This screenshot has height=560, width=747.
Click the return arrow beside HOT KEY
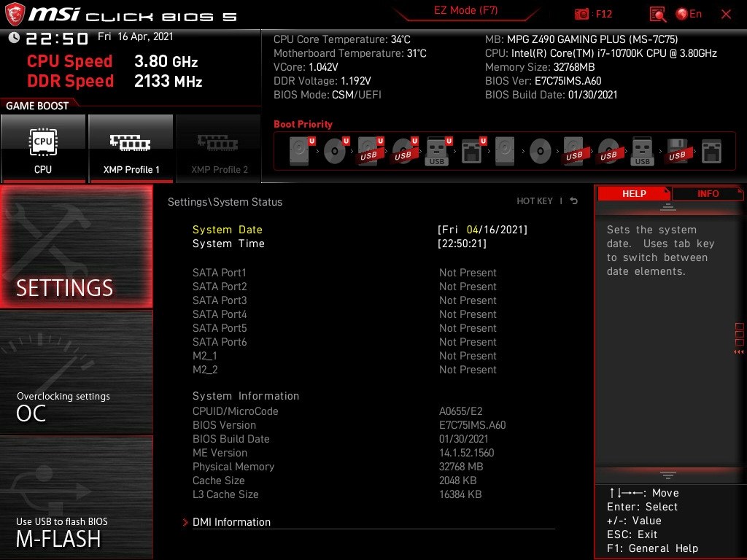573,201
